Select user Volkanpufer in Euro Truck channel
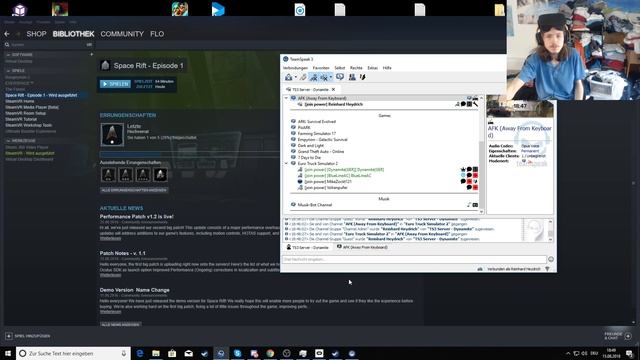The width and height of the screenshot is (640, 360). [326, 188]
